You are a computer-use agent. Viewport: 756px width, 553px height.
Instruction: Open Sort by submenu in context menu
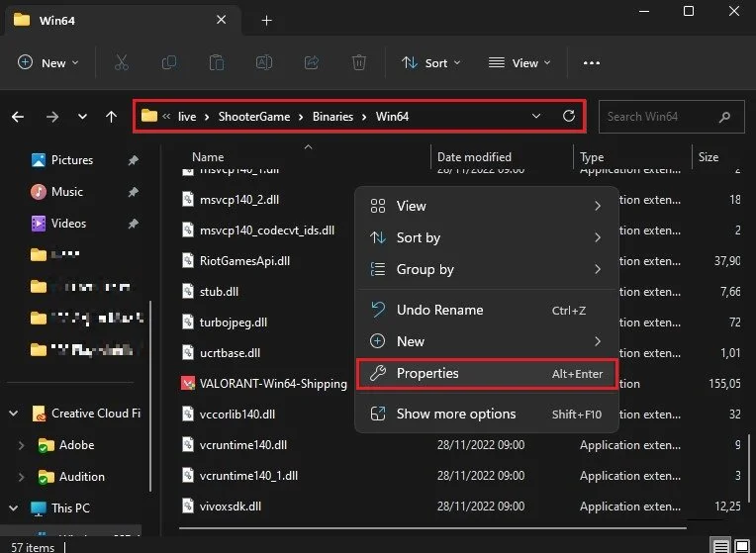coord(487,237)
